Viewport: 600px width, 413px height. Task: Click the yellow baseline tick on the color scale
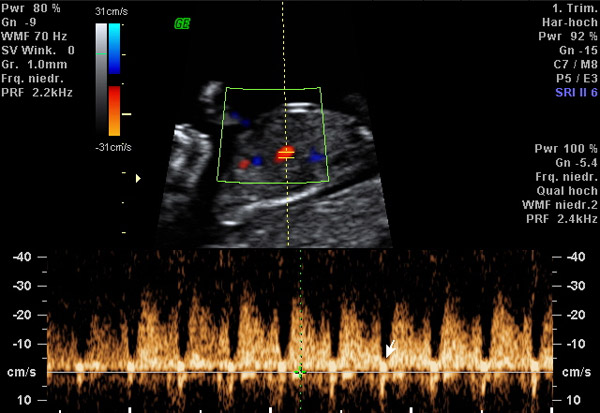pyautogui.click(x=127, y=116)
